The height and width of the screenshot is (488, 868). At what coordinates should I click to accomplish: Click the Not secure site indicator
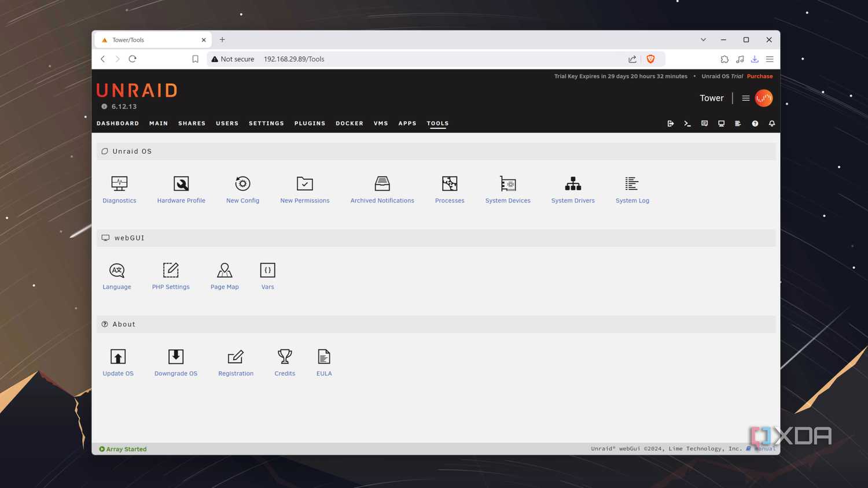233,59
